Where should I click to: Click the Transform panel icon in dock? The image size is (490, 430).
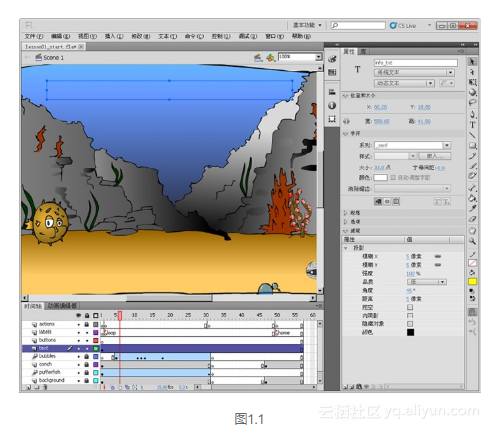tap(332, 119)
